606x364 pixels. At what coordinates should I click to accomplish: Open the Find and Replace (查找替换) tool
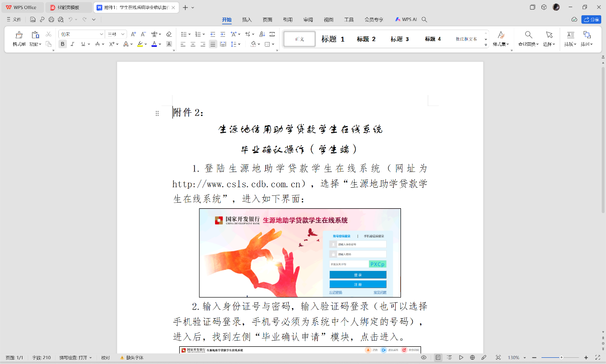pyautogui.click(x=528, y=39)
